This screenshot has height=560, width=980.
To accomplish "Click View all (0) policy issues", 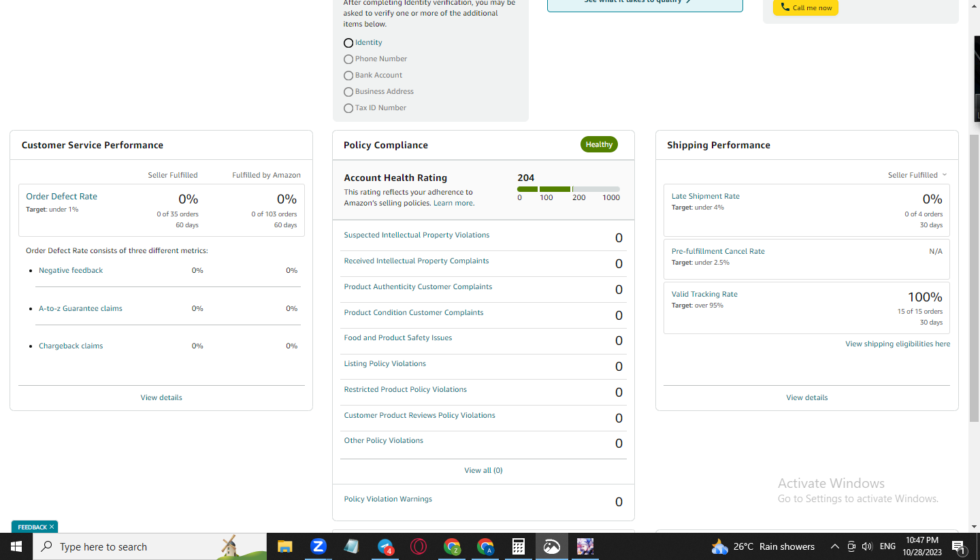I will click(x=483, y=470).
